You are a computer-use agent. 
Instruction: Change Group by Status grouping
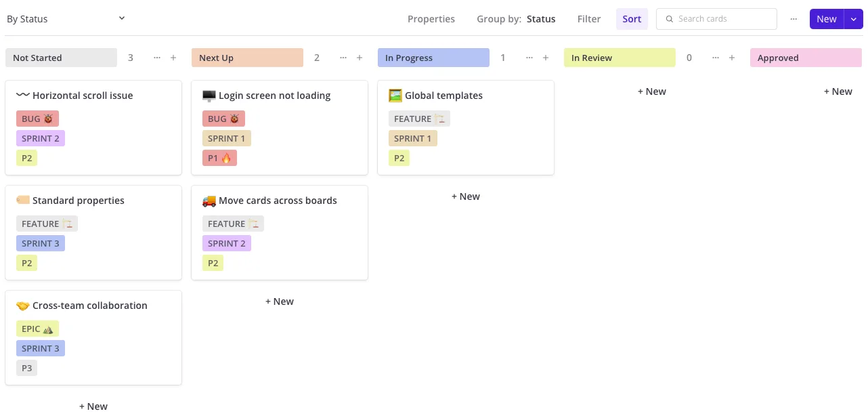click(516, 19)
